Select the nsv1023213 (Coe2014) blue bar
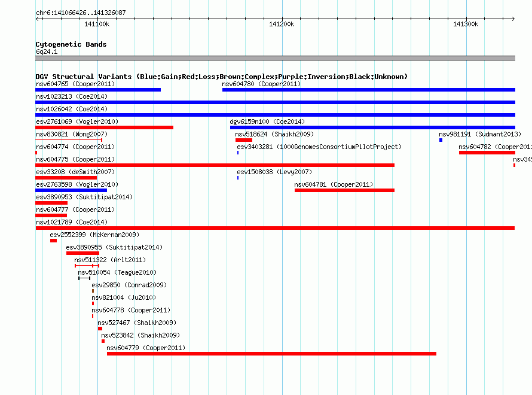The width and height of the screenshot is (532, 395). click(x=275, y=102)
